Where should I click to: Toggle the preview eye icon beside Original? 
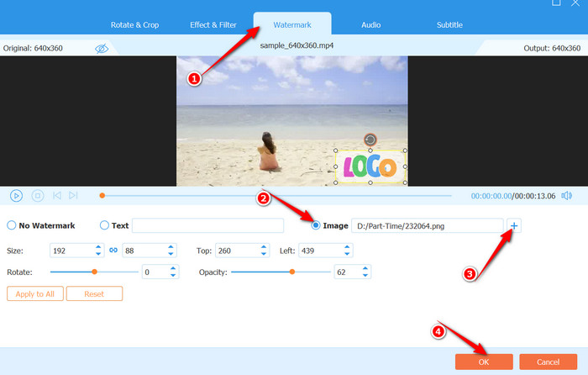click(x=102, y=49)
